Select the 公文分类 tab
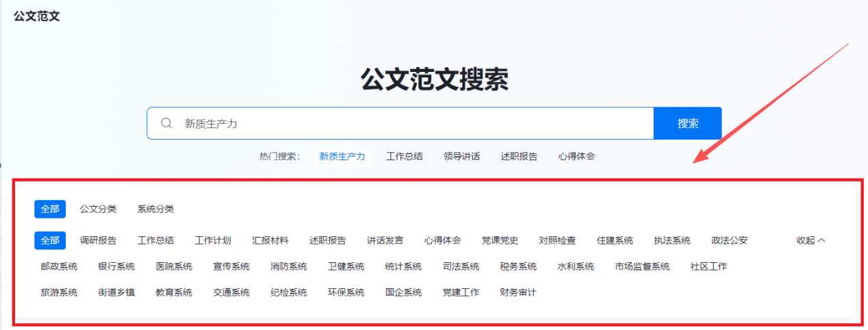 point(98,209)
